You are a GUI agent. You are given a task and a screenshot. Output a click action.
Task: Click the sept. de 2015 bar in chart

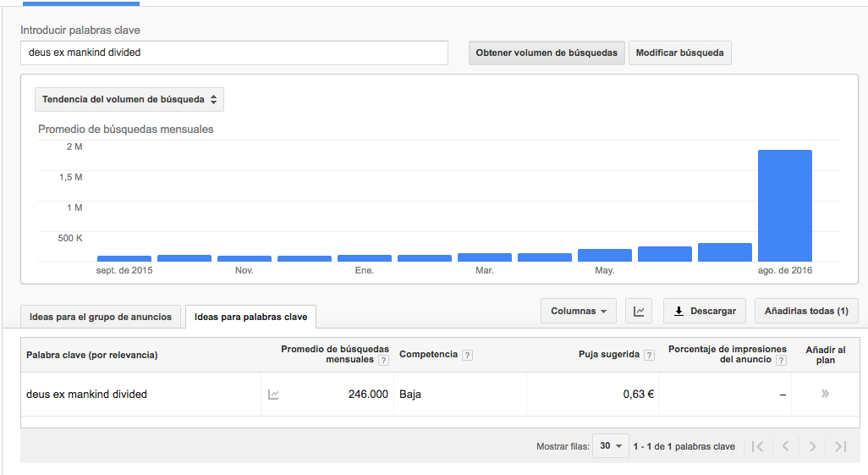pos(124,258)
